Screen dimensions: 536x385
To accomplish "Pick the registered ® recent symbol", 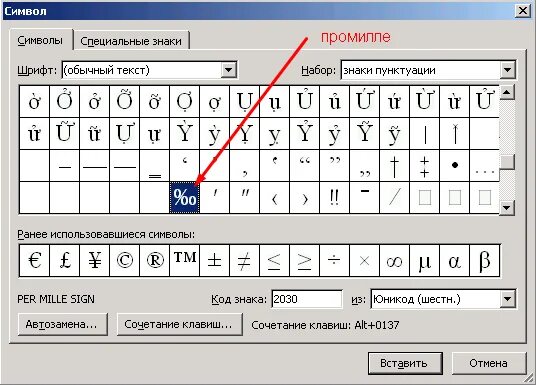I will tap(155, 261).
